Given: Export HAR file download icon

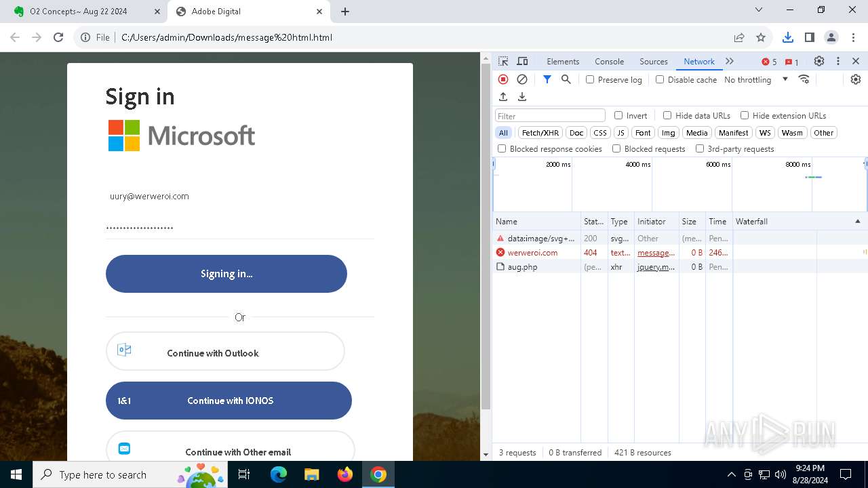Looking at the screenshot, I should click(522, 97).
